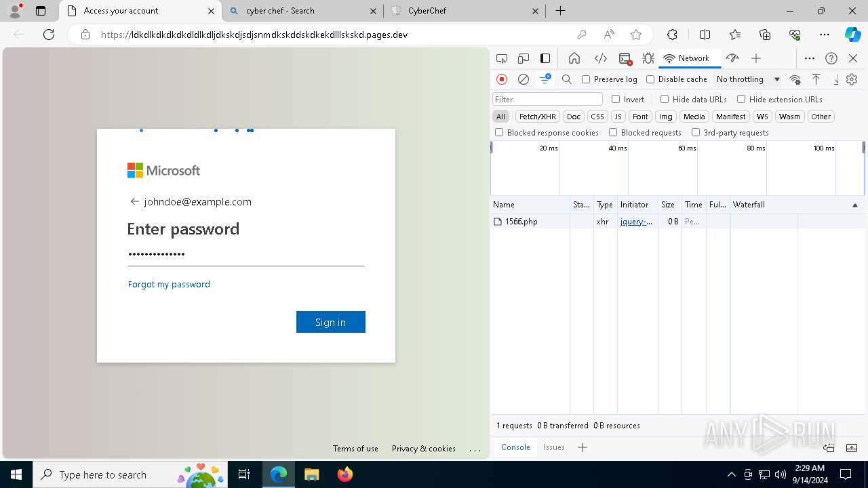This screenshot has width=868, height=488.
Task: Open DevTools help icon
Action: pos(831,58)
